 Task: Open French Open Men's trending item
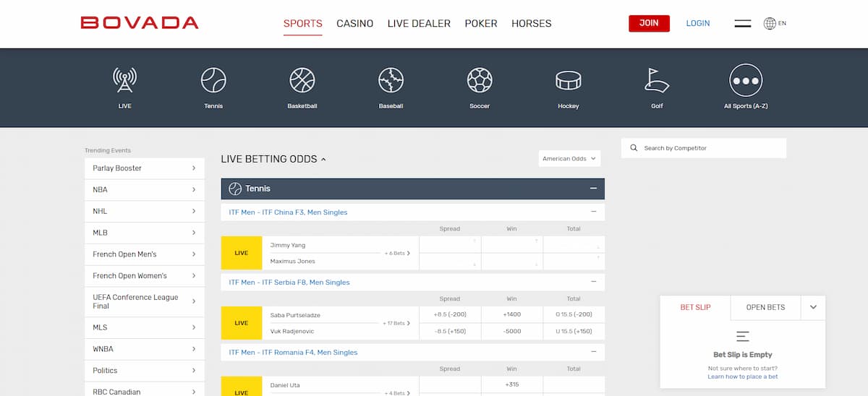(145, 254)
